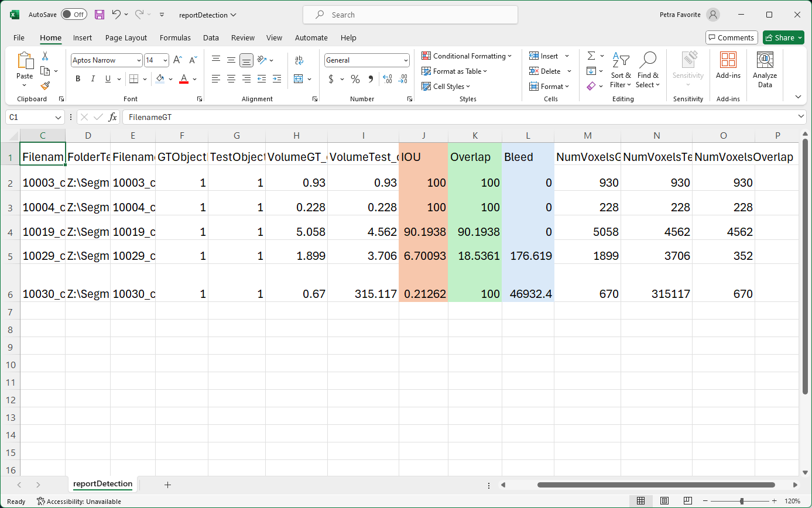Select the reportDetection sheet tab
The width and height of the screenshot is (812, 508).
click(102, 484)
